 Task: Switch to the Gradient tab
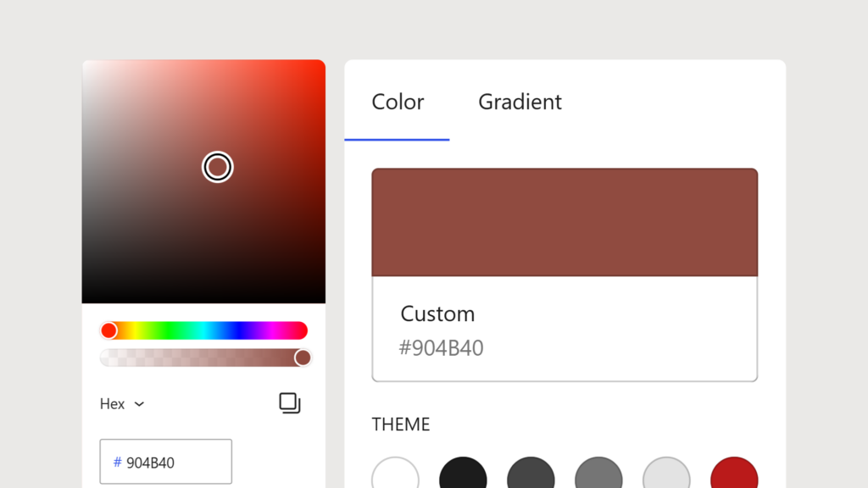[520, 102]
